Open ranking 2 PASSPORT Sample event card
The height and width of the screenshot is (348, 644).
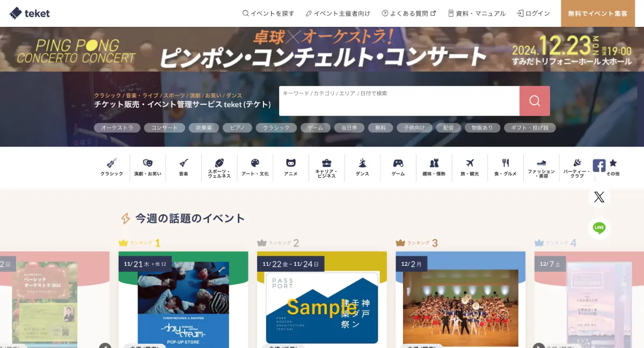322,300
